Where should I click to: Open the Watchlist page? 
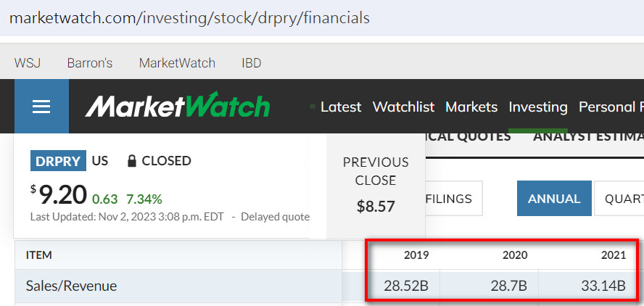click(403, 107)
